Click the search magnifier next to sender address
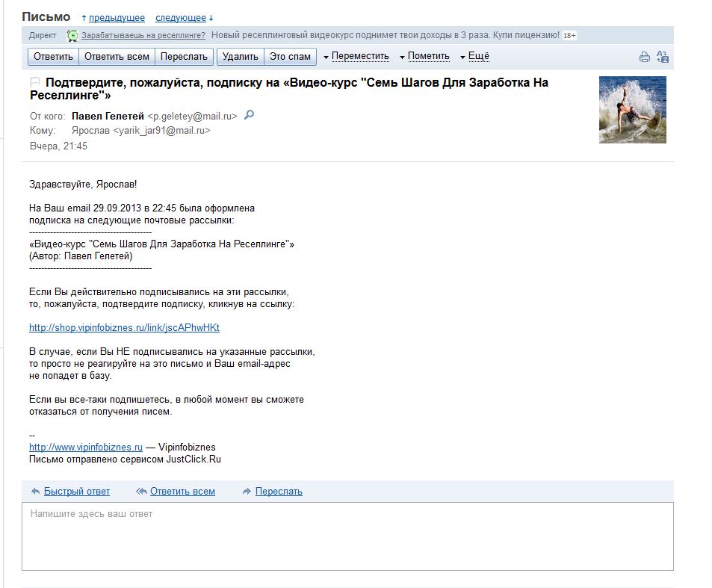Viewport: 712px width, 588px height. [249, 115]
